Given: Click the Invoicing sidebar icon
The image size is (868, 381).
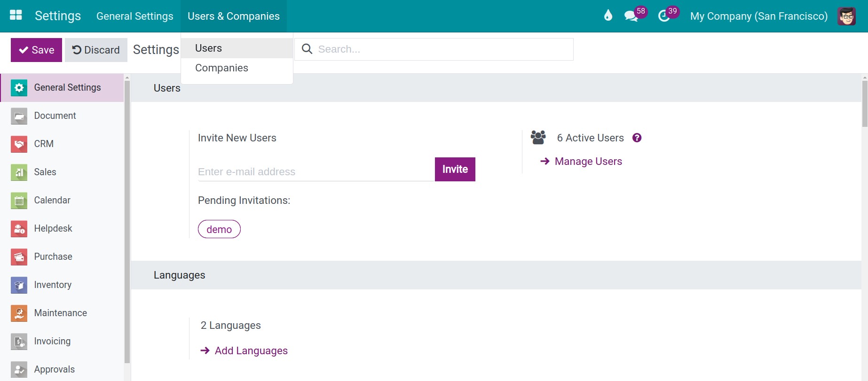Looking at the screenshot, I should [19, 342].
